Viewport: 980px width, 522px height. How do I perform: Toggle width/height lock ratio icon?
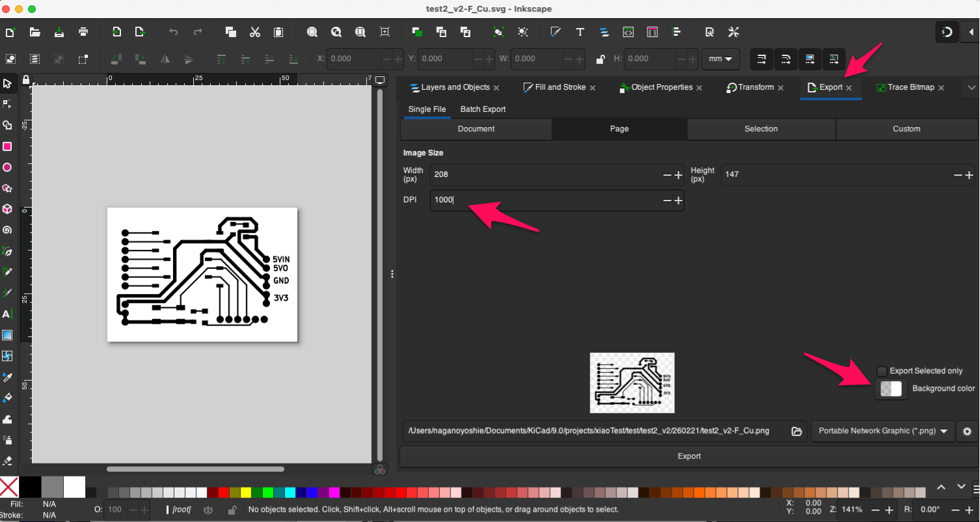pyautogui.click(x=601, y=59)
